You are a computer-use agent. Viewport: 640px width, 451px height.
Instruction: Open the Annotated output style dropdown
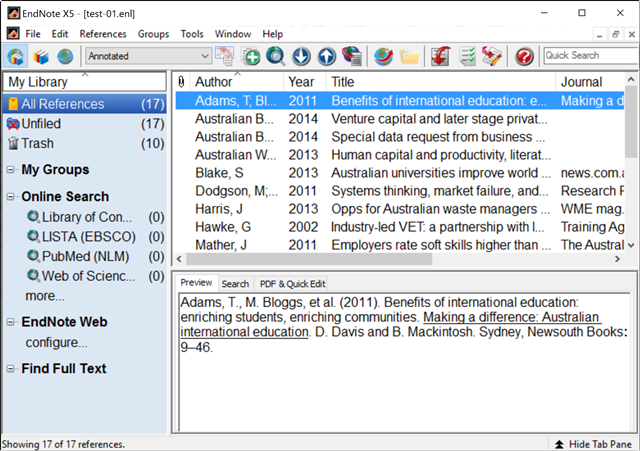pos(149,56)
